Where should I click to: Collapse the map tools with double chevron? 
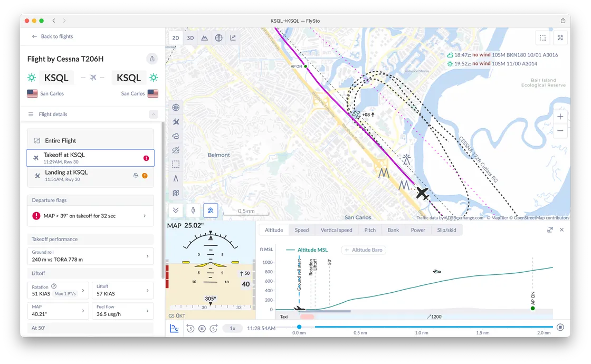coord(176,210)
